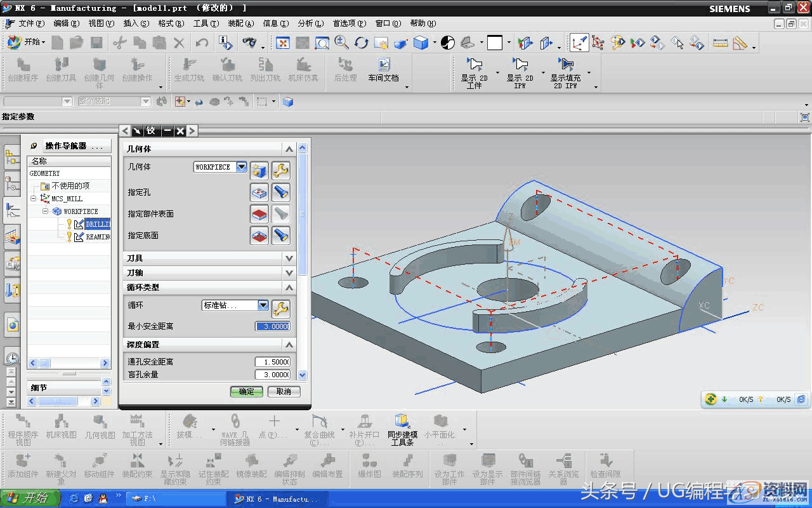
Task: Click the 最小安全距离 value field
Action: click(x=273, y=326)
